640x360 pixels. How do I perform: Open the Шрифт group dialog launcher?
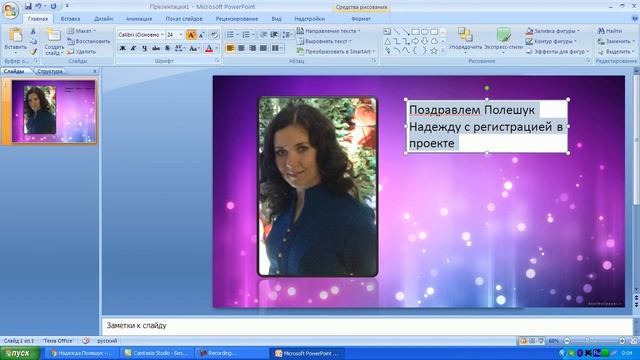(x=217, y=61)
